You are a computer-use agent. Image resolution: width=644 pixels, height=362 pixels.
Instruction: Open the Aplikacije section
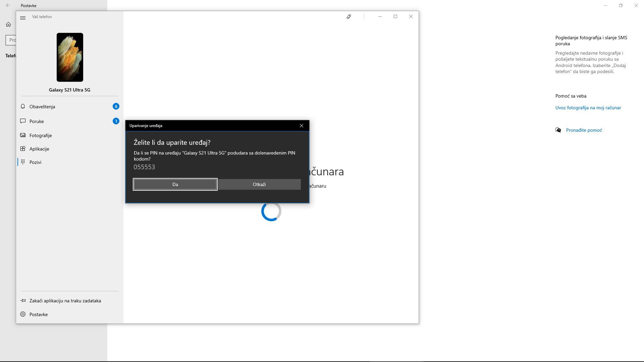pos(39,149)
